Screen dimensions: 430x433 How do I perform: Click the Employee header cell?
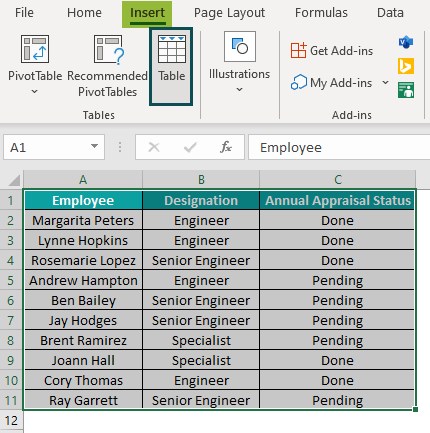click(x=83, y=200)
